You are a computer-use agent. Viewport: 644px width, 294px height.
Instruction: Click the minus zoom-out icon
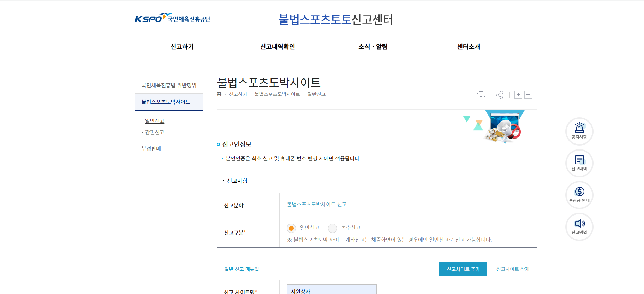click(x=528, y=95)
